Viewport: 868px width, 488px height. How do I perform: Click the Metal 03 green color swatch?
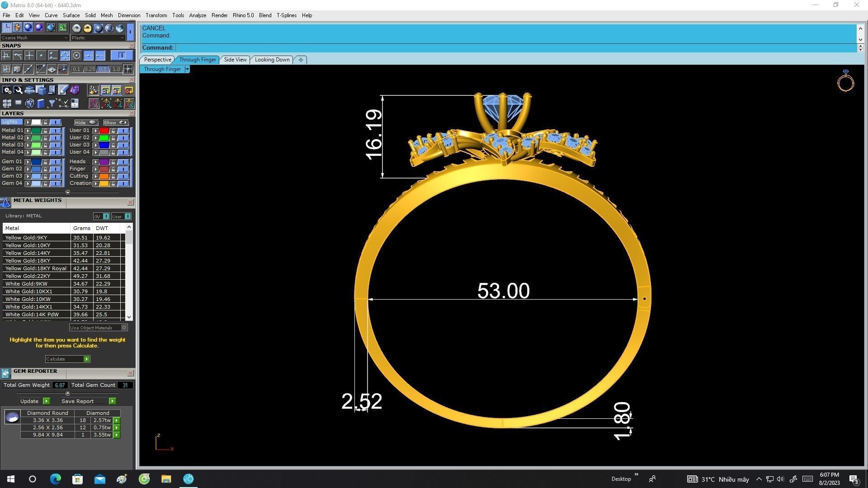pyautogui.click(x=36, y=145)
